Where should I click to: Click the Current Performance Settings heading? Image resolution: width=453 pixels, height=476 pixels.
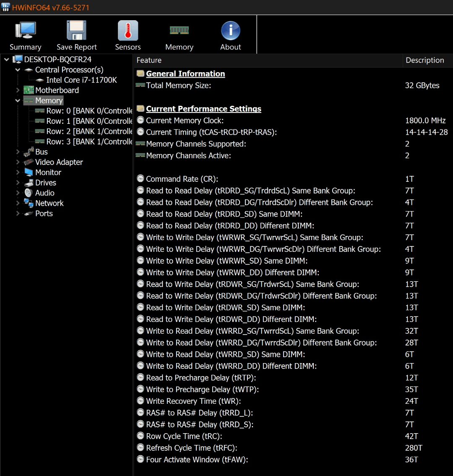click(203, 109)
